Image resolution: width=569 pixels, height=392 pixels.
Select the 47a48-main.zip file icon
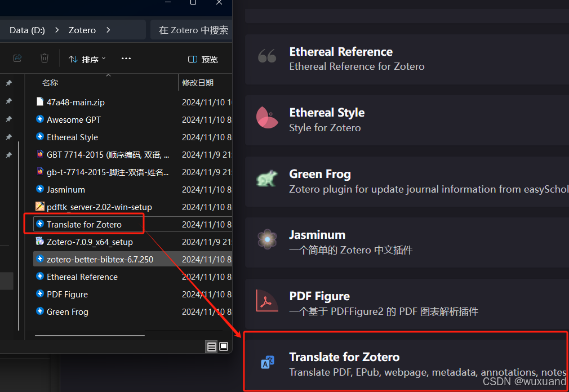pos(40,101)
